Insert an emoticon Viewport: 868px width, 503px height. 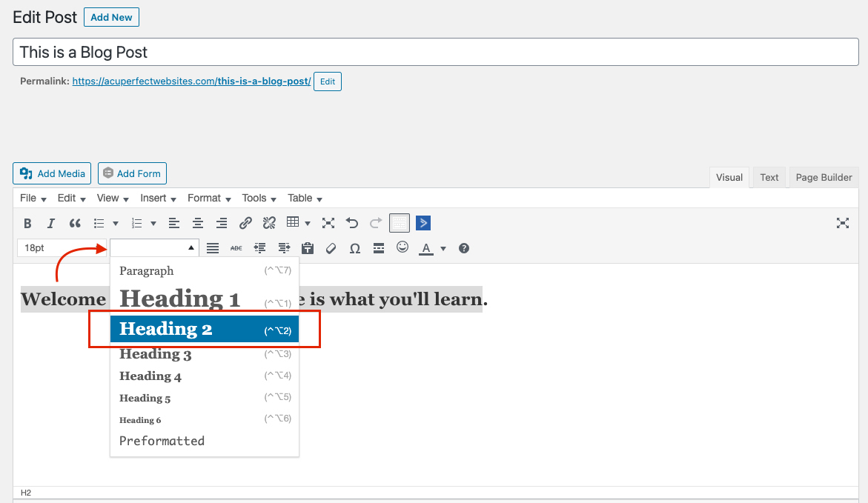point(402,248)
